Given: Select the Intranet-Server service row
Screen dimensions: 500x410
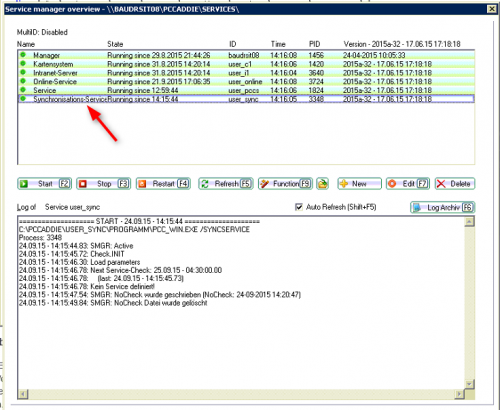Looking at the screenshot, I should (x=246, y=73).
